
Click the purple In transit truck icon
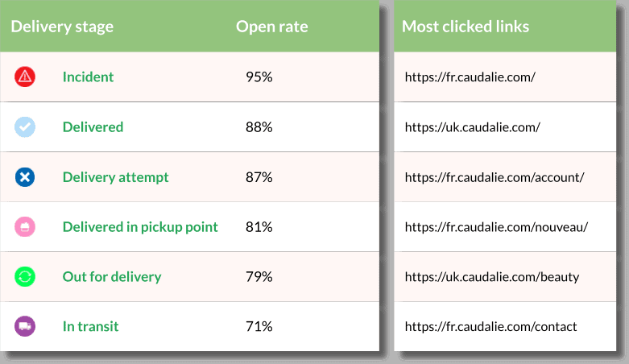pos(25,326)
